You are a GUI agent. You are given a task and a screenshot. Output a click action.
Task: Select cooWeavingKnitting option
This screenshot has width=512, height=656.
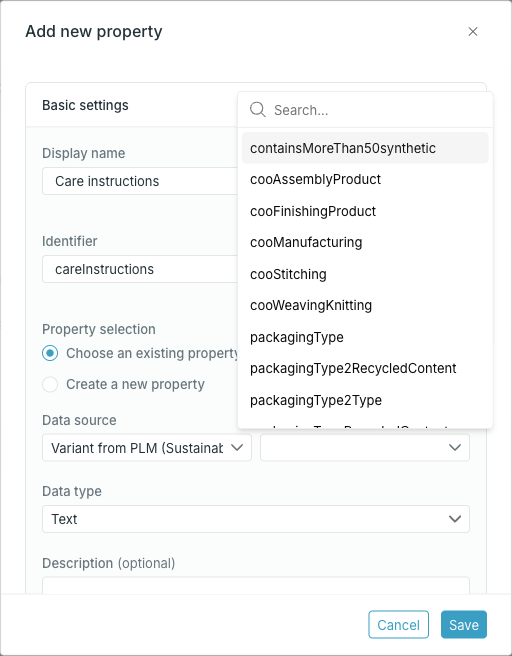[365, 305]
